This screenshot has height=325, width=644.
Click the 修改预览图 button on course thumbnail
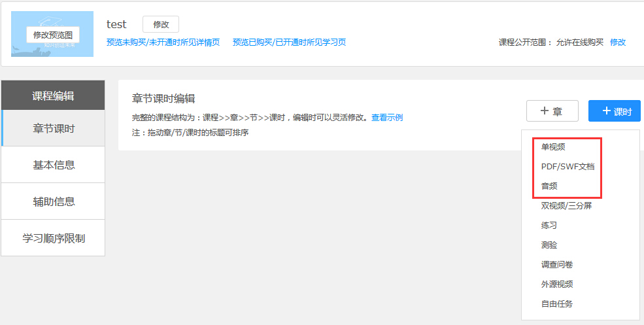[53, 35]
